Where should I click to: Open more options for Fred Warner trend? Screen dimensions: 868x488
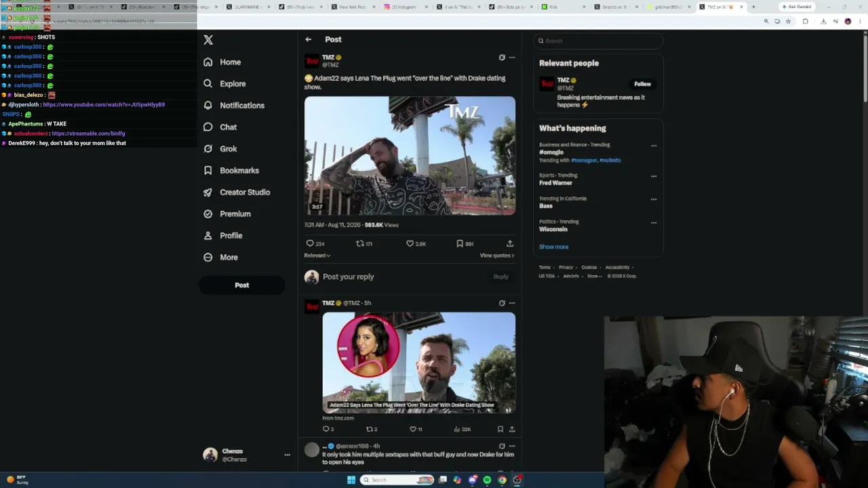coord(654,176)
